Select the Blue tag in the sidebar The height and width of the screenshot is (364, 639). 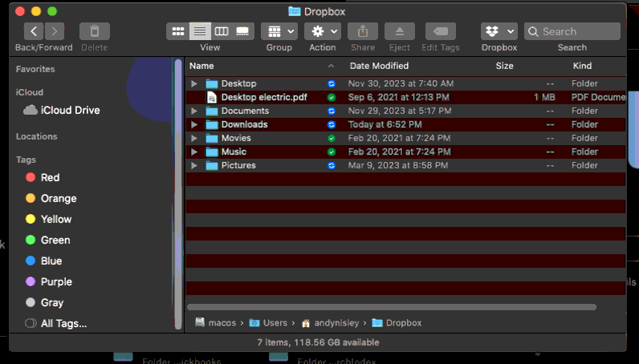[43, 261]
